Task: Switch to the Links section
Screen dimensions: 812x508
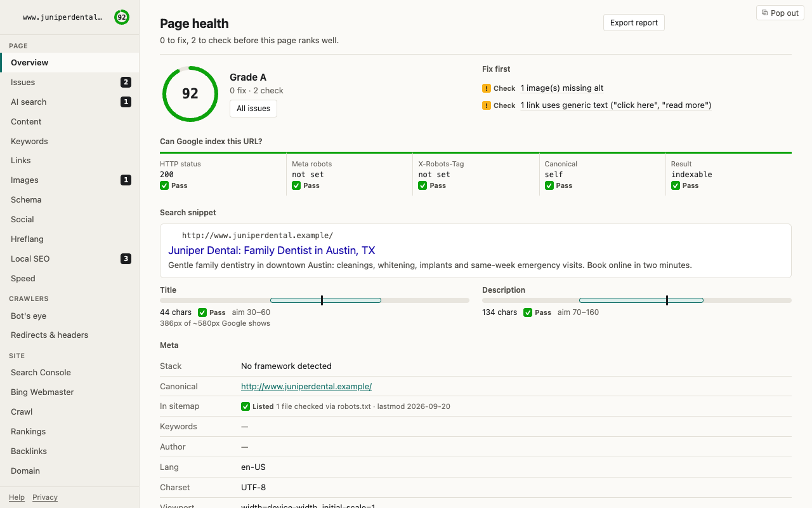Action: 70,161
